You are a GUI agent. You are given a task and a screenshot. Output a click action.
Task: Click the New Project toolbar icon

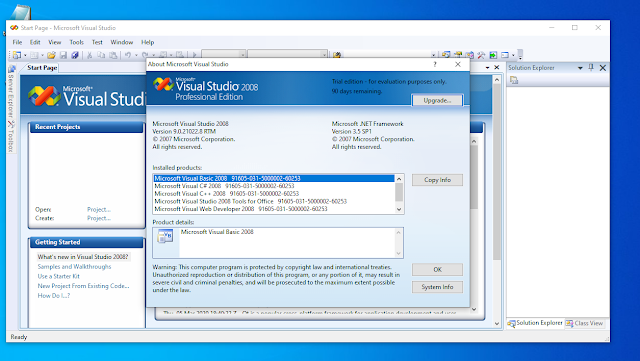coord(17,55)
